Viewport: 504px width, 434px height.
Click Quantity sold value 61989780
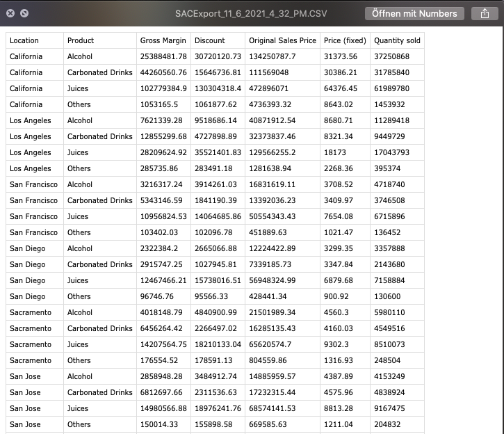click(391, 88)
